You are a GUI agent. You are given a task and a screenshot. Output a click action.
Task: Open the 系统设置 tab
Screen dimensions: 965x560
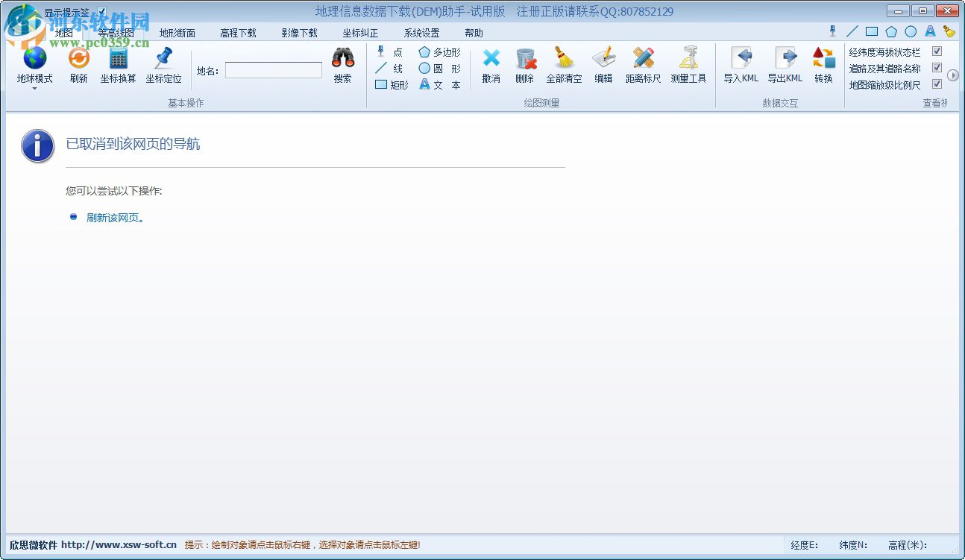coord(422,33)
